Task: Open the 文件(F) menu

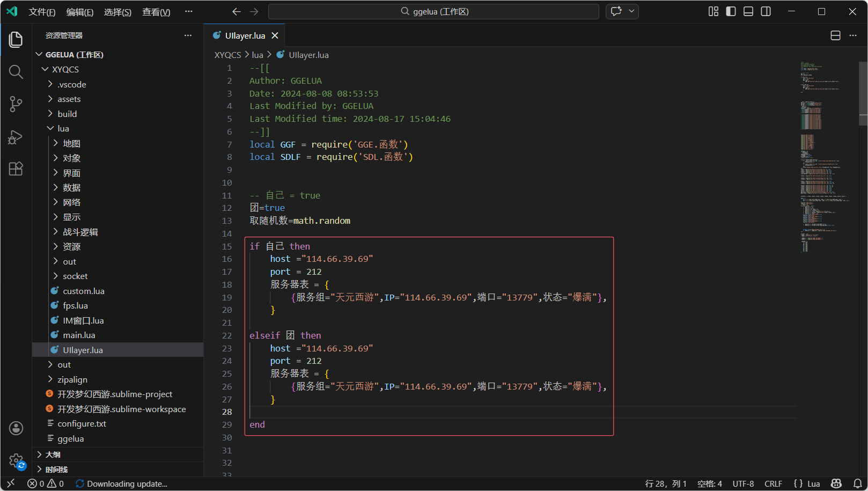Action: pos(42,12)
